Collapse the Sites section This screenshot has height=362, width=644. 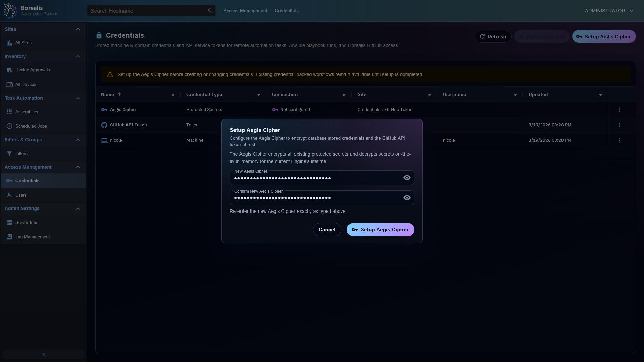pyautogui.click(x=78, y=29)
